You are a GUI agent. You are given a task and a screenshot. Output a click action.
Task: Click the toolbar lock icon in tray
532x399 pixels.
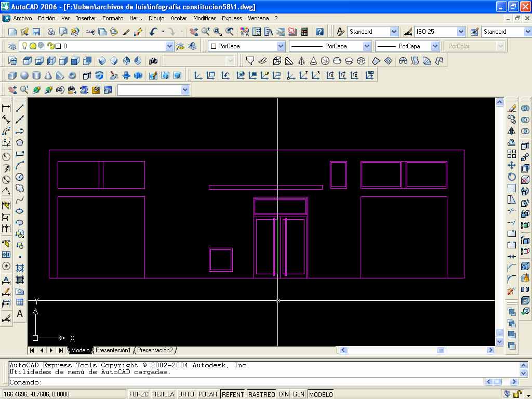point(517,394)
